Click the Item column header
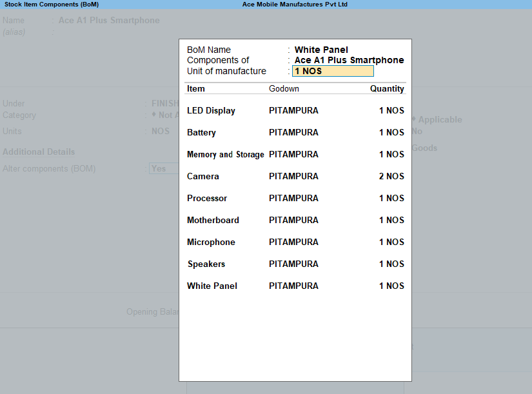Image resolution: width=532 pixels, height=394 pixels. click(x=196, y=89)
